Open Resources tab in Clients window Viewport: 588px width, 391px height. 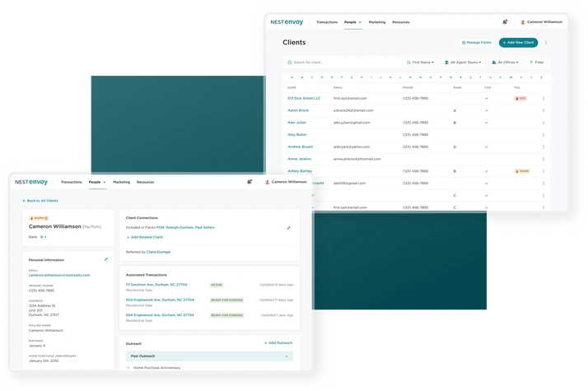401,22
